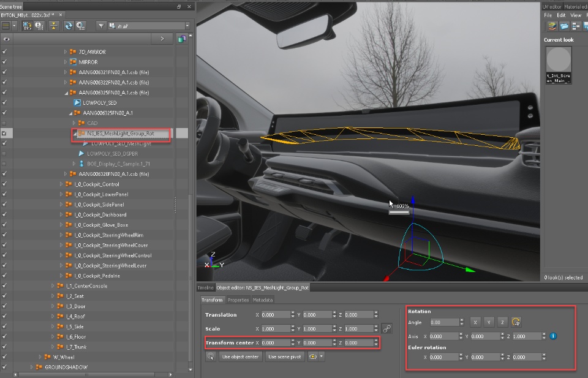
Task: Enable visibility checkbox of the CAD row
Action: (x=4, y=123)
